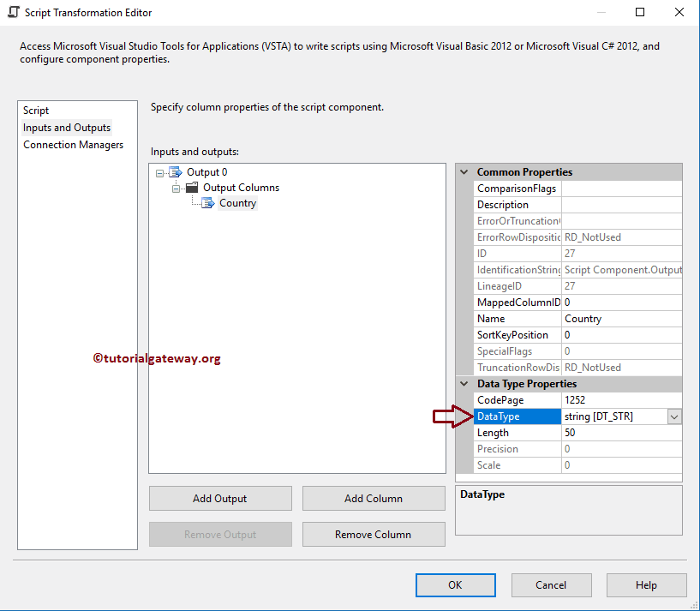Confirm changes with the OK button
Viewport: 700px width, 611px height.
pyautogui.click(x=455, y=584)
